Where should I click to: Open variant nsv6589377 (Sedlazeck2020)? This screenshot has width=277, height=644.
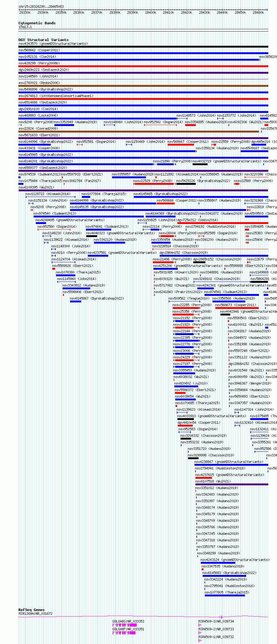(43, 168)
